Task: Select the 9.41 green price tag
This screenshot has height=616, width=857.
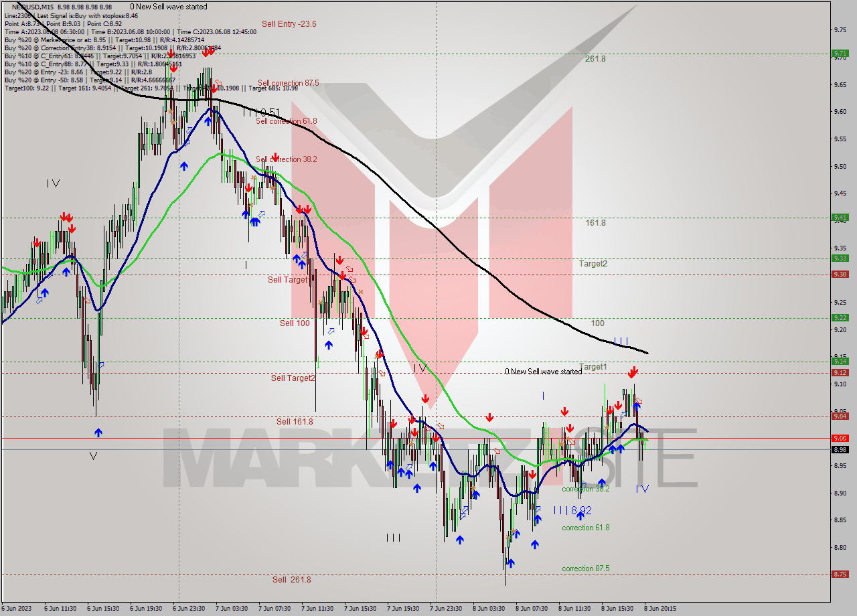Action: 840,217
